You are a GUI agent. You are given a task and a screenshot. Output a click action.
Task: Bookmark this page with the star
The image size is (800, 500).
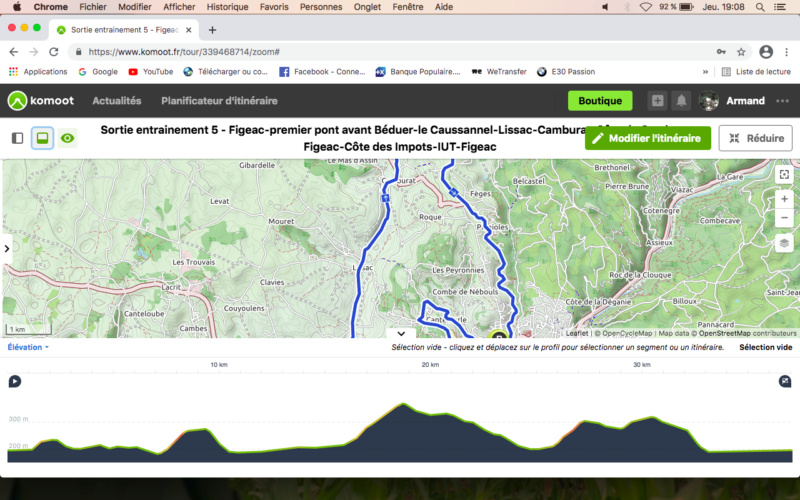[741, 52]
